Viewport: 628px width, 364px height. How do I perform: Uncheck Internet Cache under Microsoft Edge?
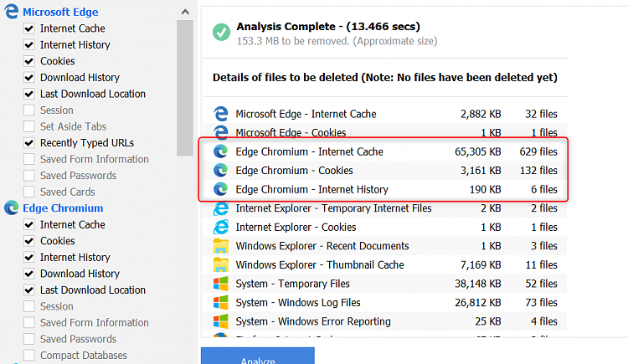click(28, 28)
